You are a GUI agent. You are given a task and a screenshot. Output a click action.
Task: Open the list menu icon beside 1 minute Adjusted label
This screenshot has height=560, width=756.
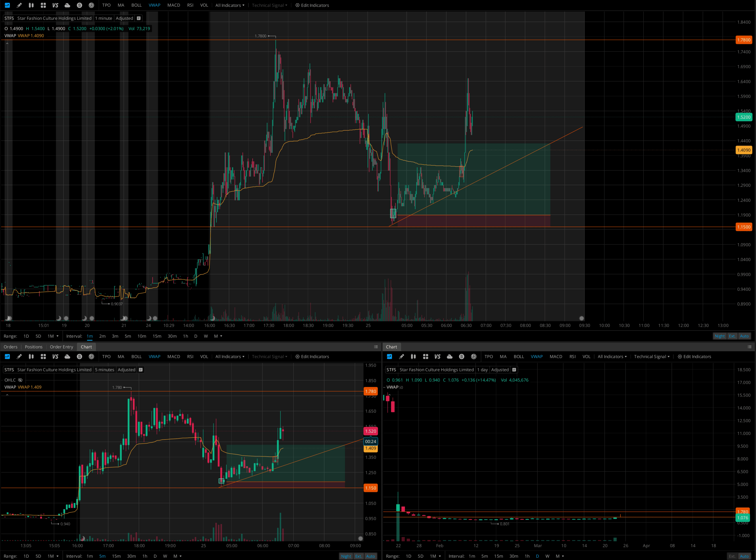click(139, 18)
